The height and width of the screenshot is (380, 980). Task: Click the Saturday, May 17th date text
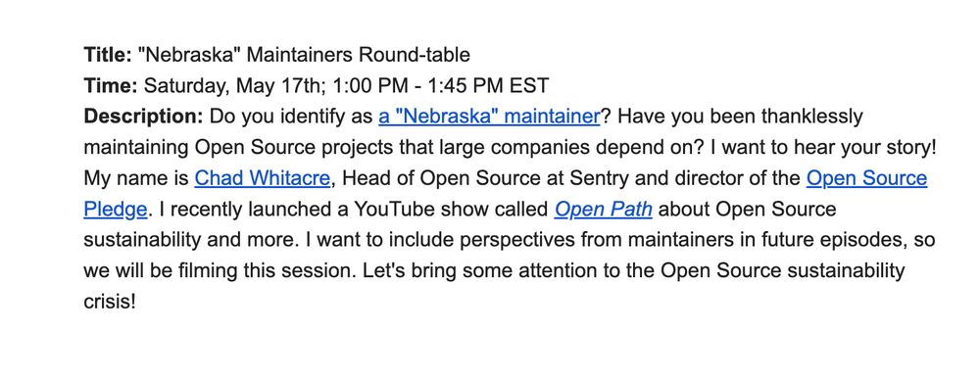point(232,85)
